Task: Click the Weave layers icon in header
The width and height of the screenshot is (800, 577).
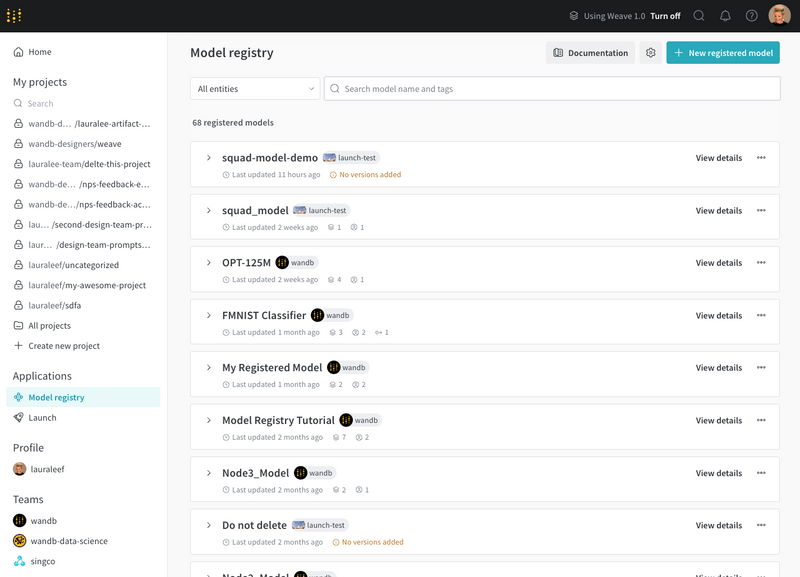Action: pos(574,16)
